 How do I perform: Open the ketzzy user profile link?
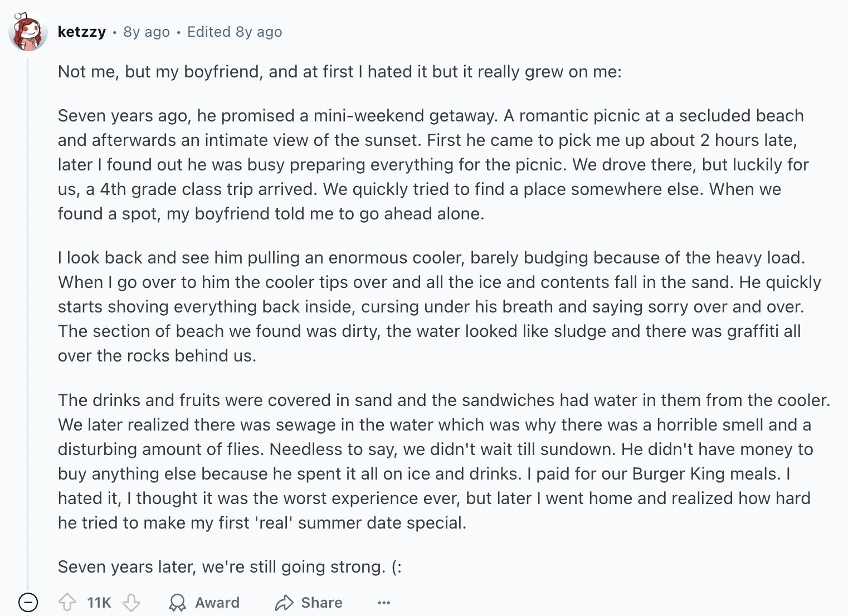click(82, 32)
